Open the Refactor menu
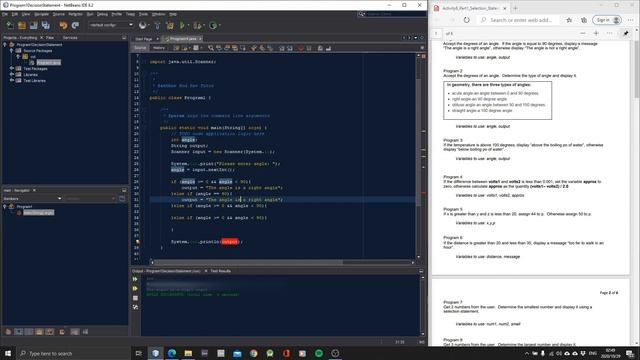This screenshot has height=360, width=640. (76, 14)
